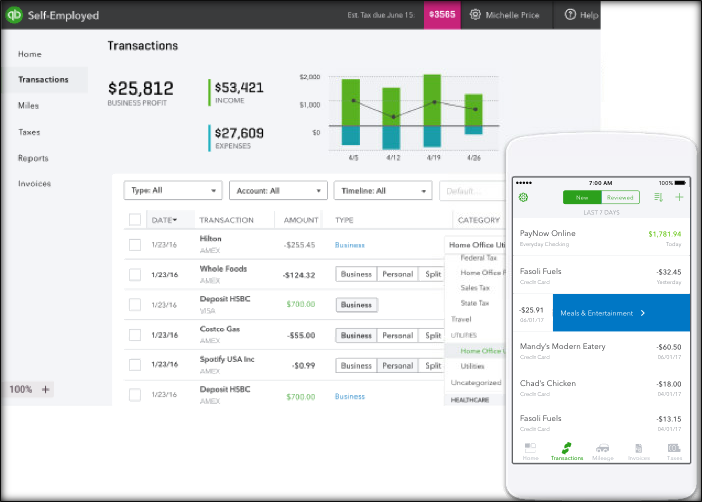Check the Deposit HSBC VISA row checkbox

pyautogui.click(x=135, y=305)
